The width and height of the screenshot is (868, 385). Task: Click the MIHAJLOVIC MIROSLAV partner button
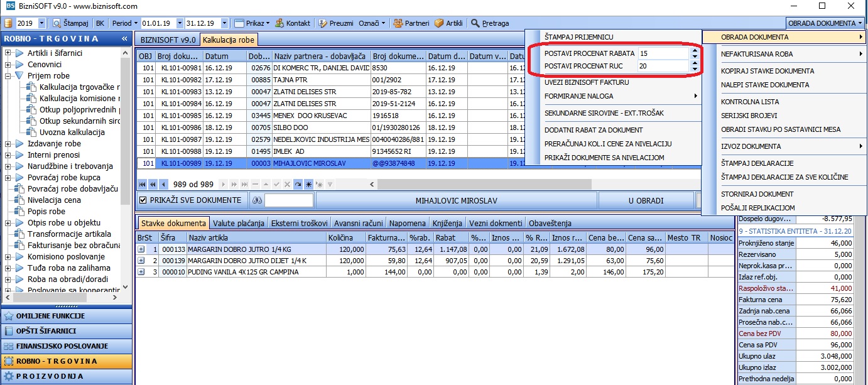[457, 200]
